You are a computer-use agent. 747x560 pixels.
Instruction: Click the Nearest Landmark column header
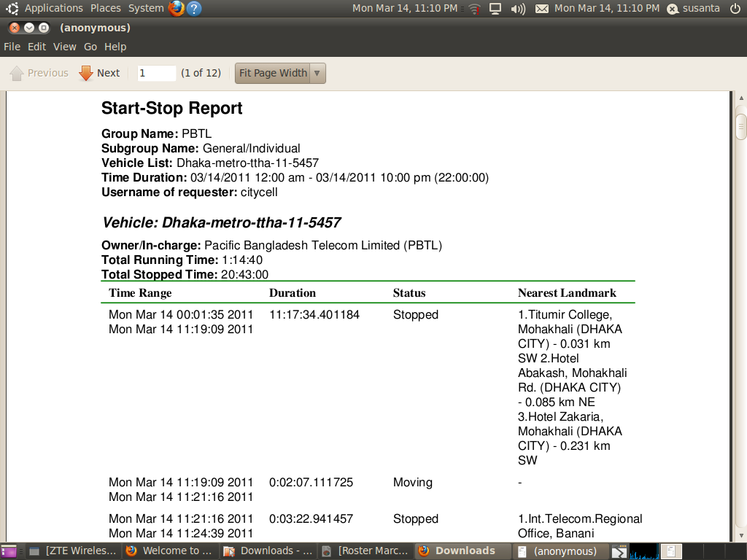[567, 293]
